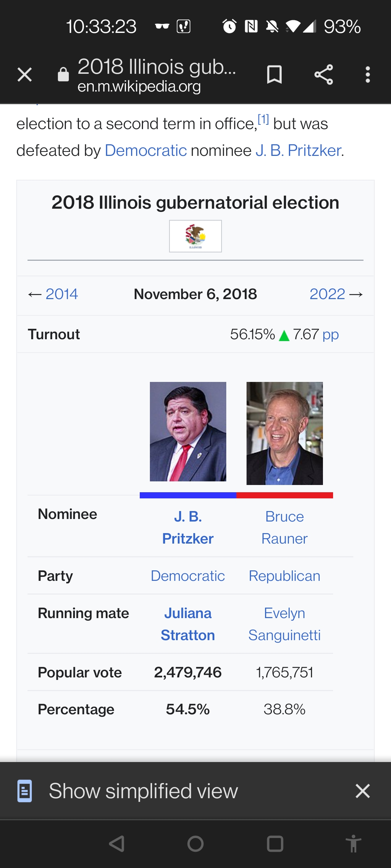Viewport: 391px width, 868px height.
Task: Dismiss the Show simplified view banner
Action: [363, 791]
